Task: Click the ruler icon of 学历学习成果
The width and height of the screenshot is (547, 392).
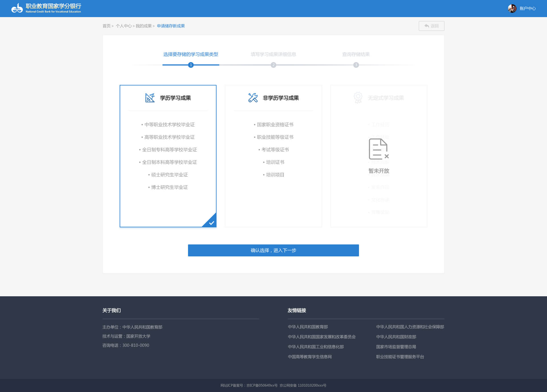Action: [x=150, y=98]
